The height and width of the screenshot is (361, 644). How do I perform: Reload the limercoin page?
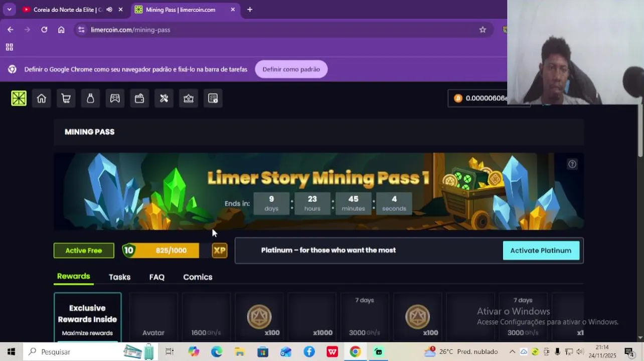44,30
